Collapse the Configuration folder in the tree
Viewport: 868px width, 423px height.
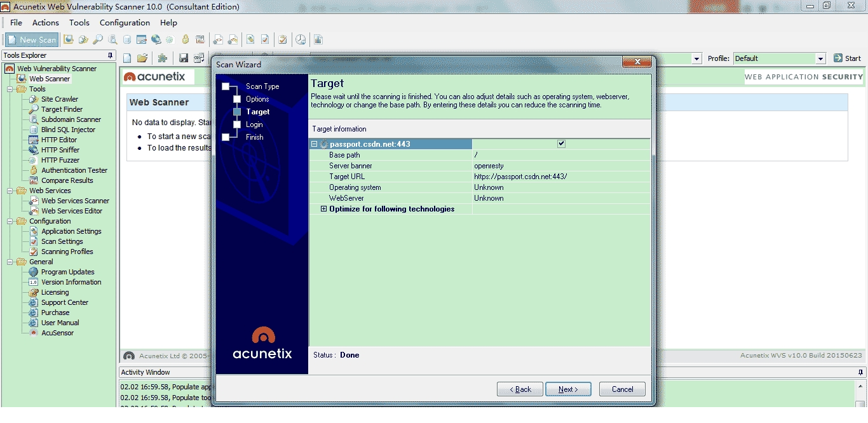(x=10, y=221)
